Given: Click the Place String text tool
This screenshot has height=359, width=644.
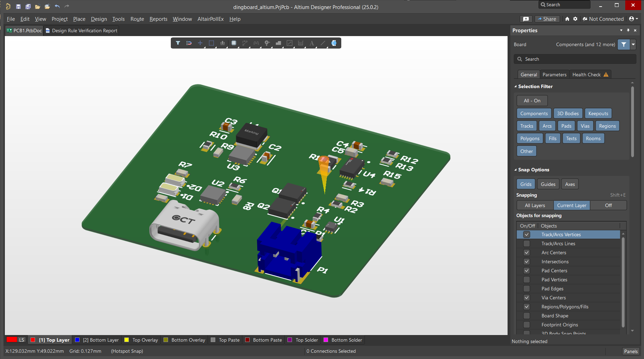Looking at the screenshot, I should 311,43.
